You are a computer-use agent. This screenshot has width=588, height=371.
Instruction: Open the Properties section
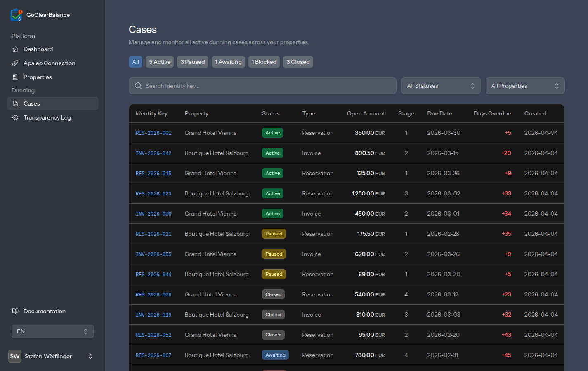click(52, 77)
